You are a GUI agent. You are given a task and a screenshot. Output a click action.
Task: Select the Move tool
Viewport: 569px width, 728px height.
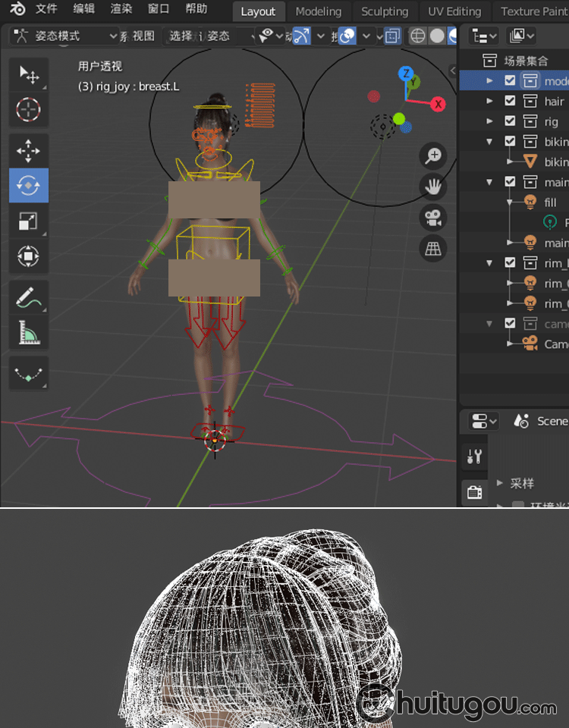(x=28, y=150)
